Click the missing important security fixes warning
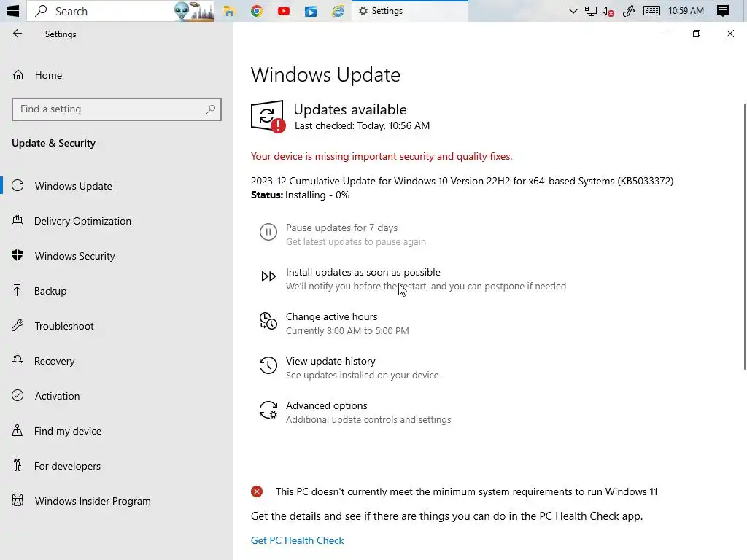Image resolution: width=747 pixels, height=560 pixels. coord(382,156)
